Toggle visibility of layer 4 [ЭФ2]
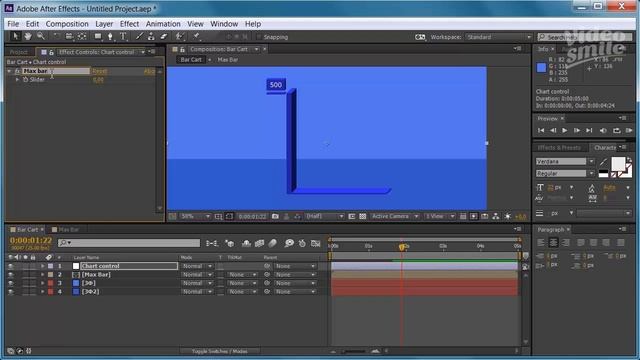This screenshot has height=360, width=640. coord(11,292)
